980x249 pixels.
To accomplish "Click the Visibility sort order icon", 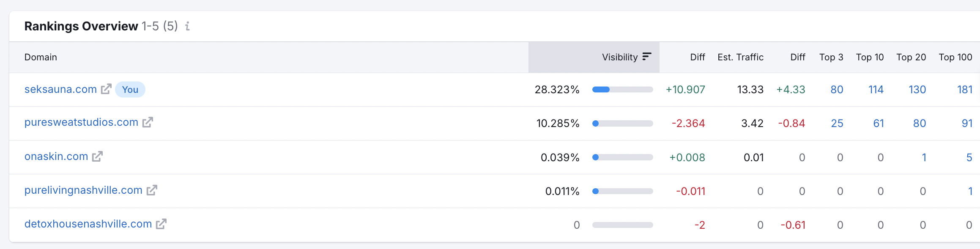I will click(x=647, y=57).
